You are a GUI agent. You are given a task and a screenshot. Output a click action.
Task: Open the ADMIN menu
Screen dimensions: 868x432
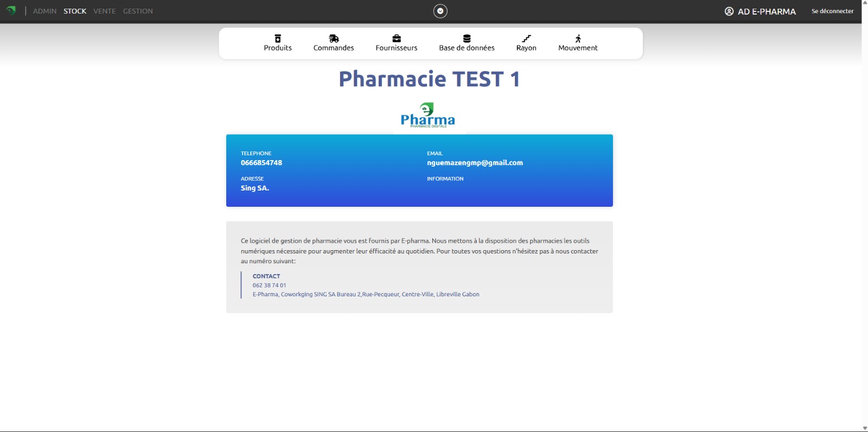tap(44, 11)
